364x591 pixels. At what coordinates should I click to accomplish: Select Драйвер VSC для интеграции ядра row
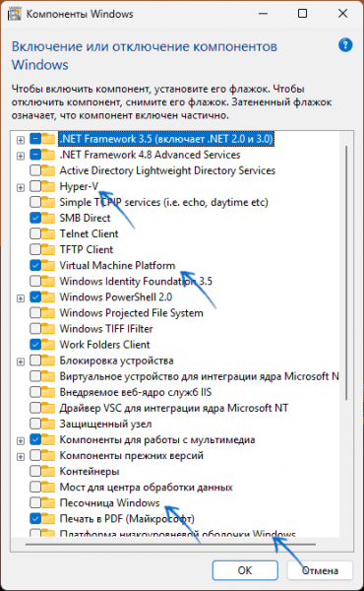(174, 408)
